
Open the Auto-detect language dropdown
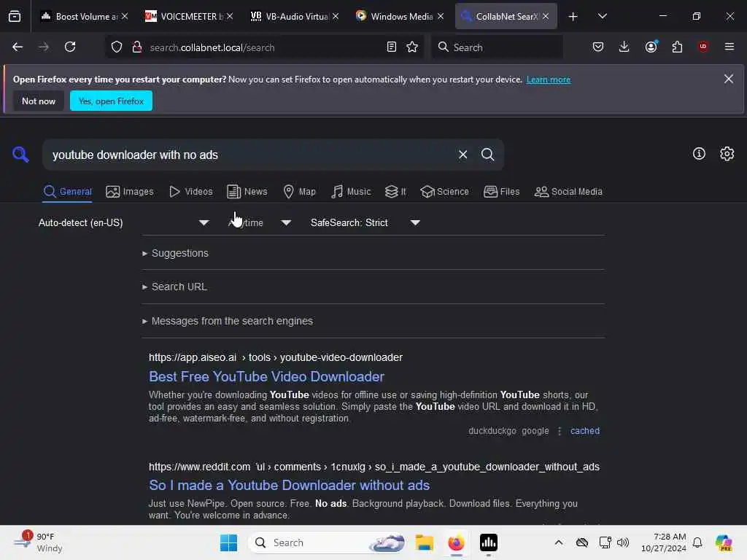tap(124, 222)
